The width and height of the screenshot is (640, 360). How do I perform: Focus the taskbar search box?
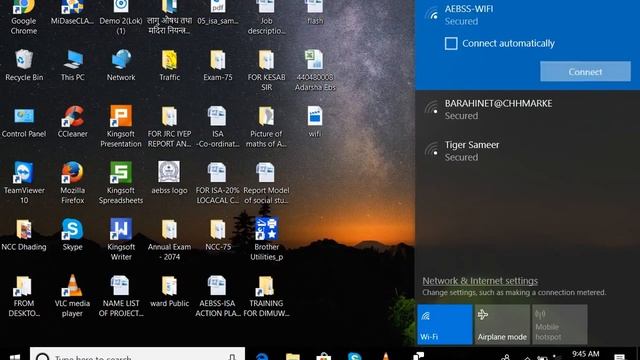click(x=137, y=354)
